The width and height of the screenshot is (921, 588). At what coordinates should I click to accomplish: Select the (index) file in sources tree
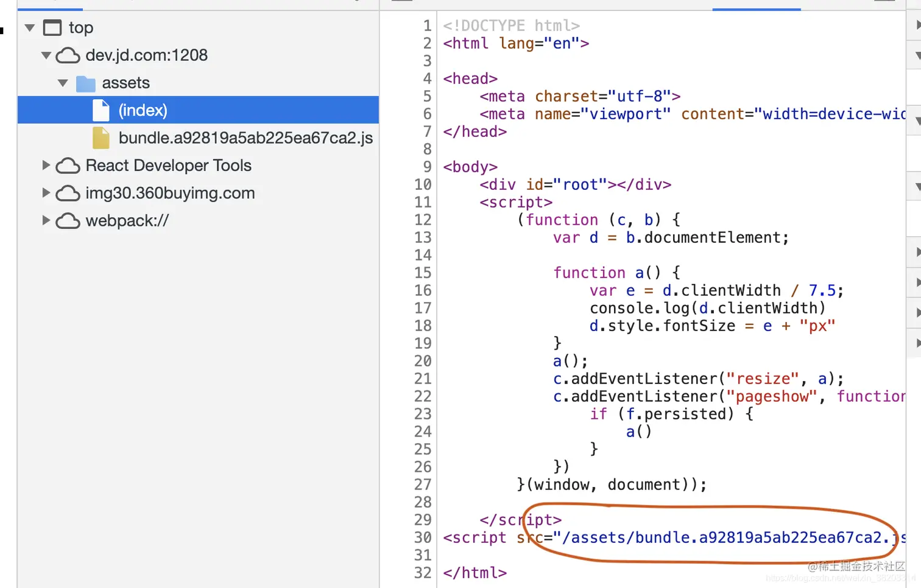tap(198, 110)
